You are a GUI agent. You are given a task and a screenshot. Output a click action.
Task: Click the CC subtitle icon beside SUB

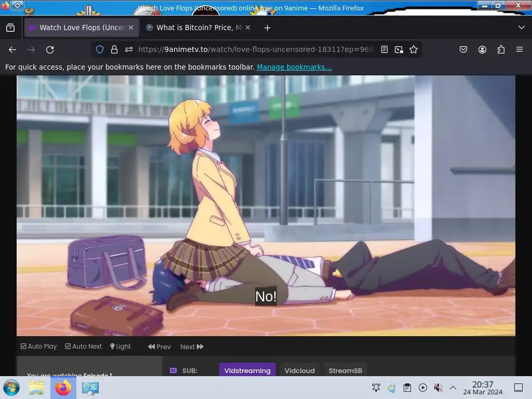click(x=173, y=370)
